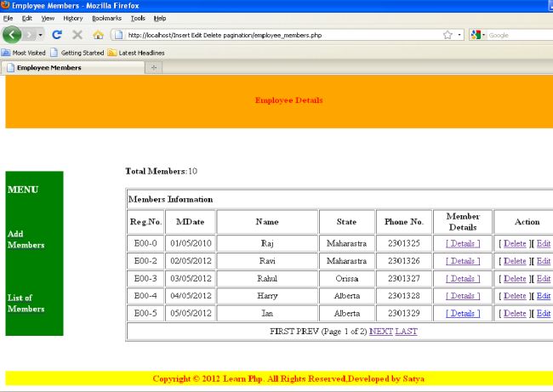Click the Members Information table heading
The height and width of the screenshot is (392, 553).
(171, 200)
